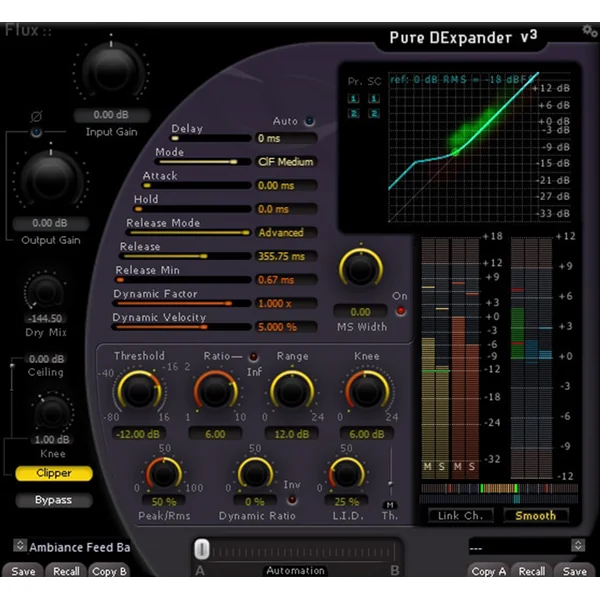
Task: Toggle the Smooth button
Action: pyautogui.click(x=536, y=516)
